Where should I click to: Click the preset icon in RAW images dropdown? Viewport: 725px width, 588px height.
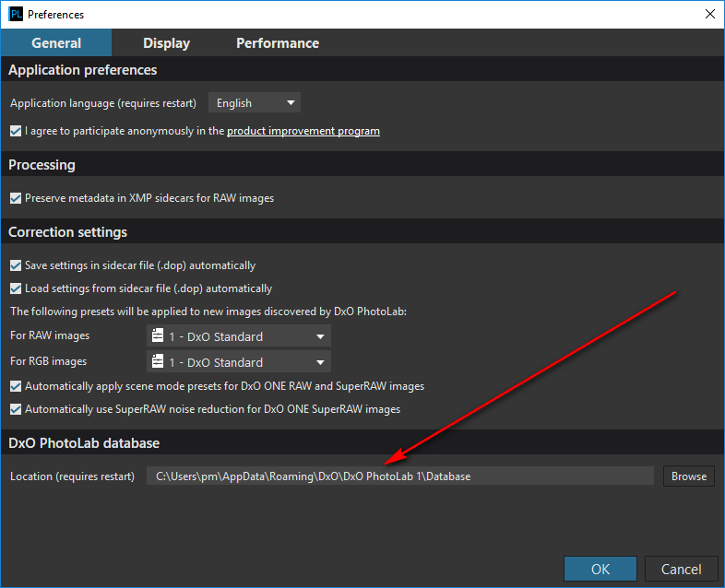[158, 335]
